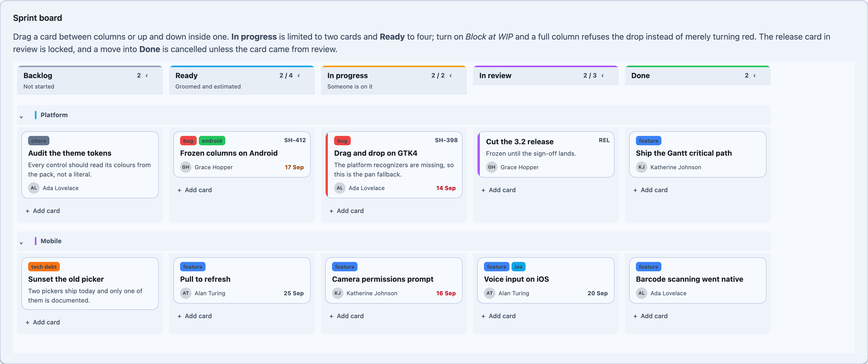The height and width of the screenshot is (364, 868).
Task: Click the tech debt tag
Action: 44,267
